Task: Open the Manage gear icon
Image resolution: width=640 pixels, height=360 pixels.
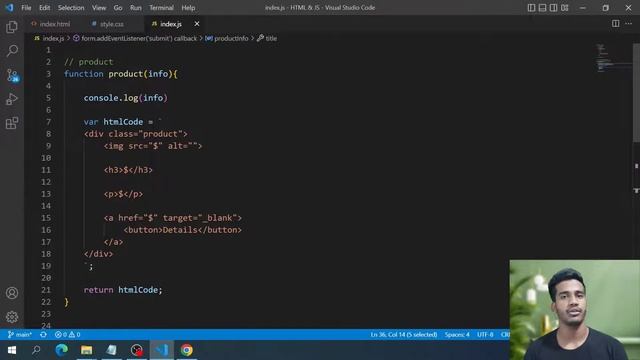Action: [12, 317]
